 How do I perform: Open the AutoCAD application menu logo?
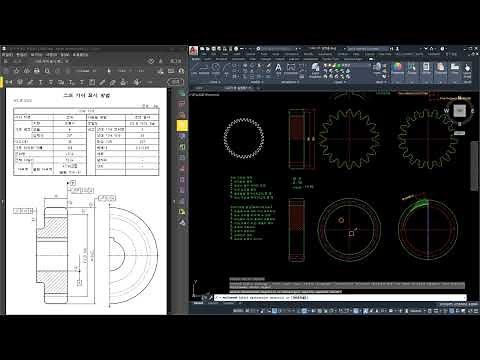(x=194, y=51)
